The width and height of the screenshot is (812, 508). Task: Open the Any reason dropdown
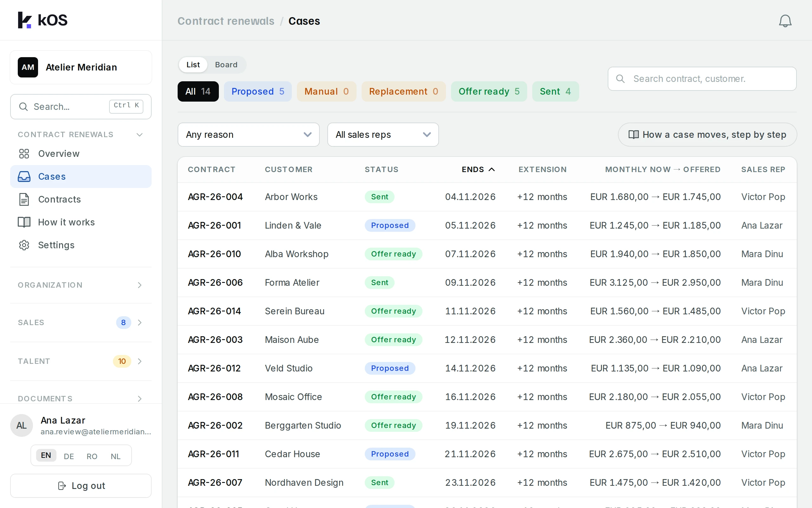tap(248, 134)
